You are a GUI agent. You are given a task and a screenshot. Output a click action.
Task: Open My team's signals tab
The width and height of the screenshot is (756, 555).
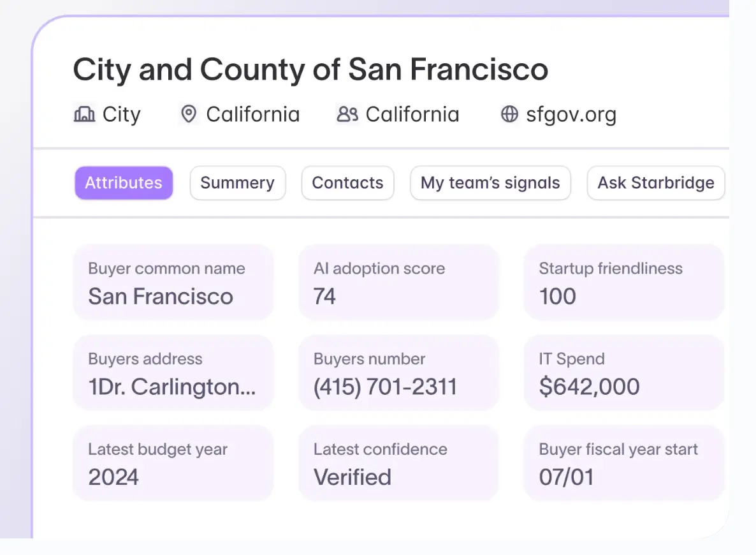click(490, 183)
